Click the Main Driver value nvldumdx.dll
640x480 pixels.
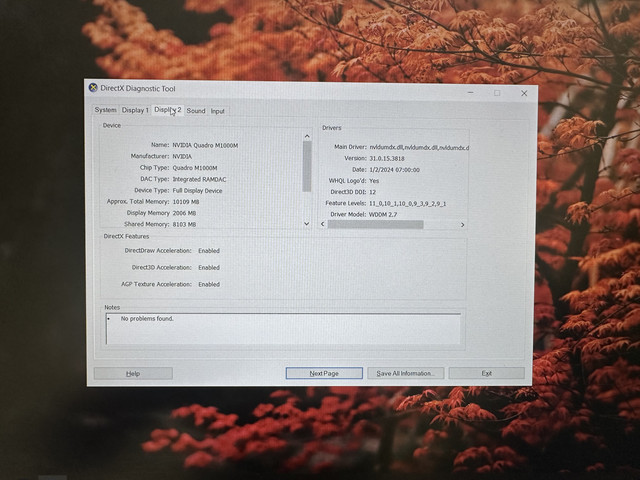coord(419,147)
